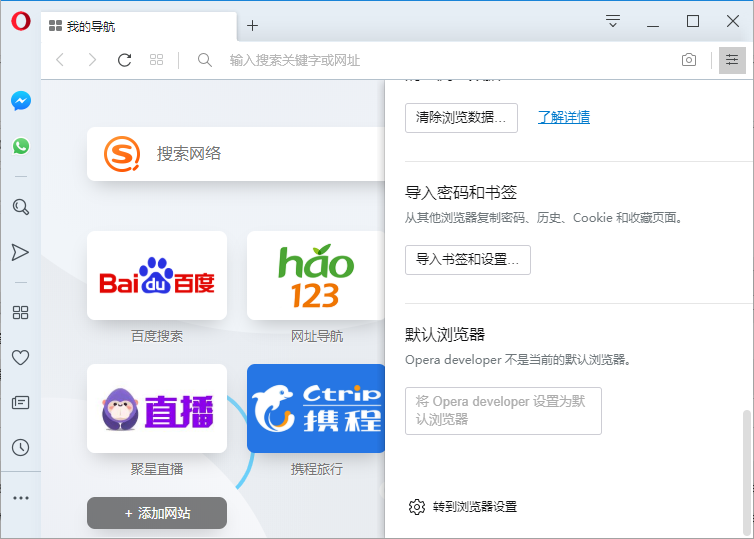Open the Ctrip 携程旅行 tile
Screen dimensions: 754x539
316,408
